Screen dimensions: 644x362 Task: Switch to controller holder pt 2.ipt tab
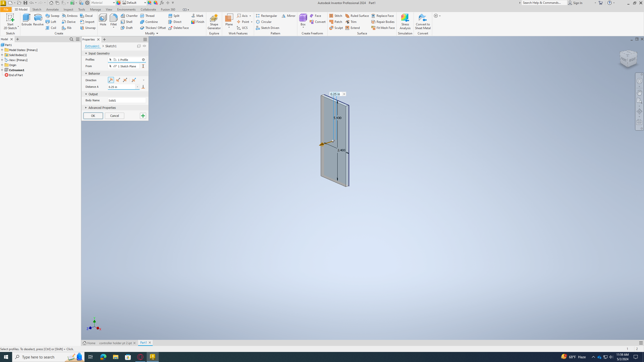115,343
